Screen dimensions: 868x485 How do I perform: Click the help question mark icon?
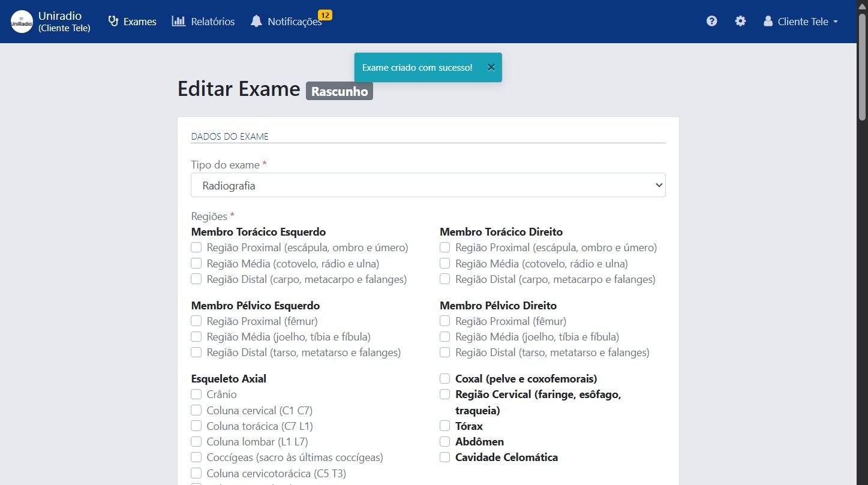click(x=711, y=20)
